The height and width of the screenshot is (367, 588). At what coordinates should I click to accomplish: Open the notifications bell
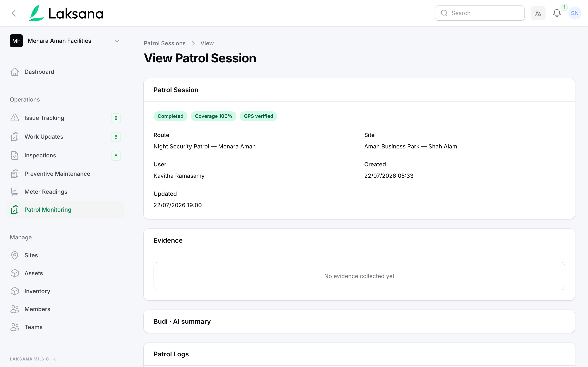point(557,13)
